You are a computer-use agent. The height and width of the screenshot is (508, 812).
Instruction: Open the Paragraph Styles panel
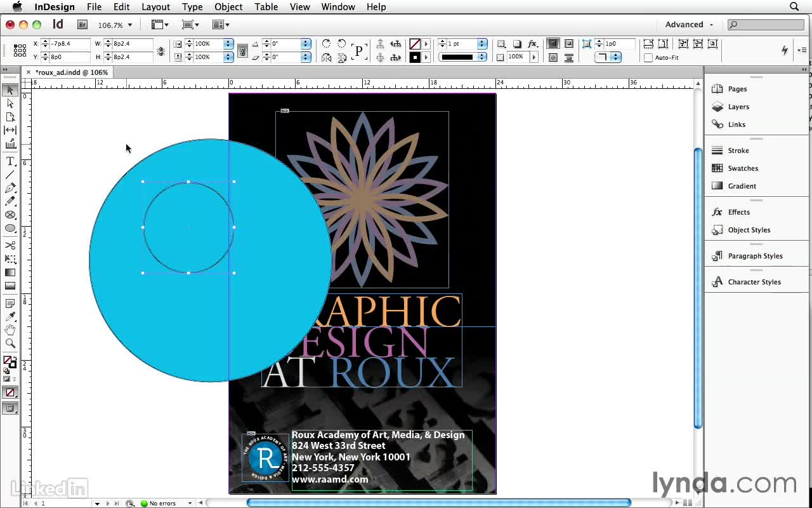tap(756, 257)
